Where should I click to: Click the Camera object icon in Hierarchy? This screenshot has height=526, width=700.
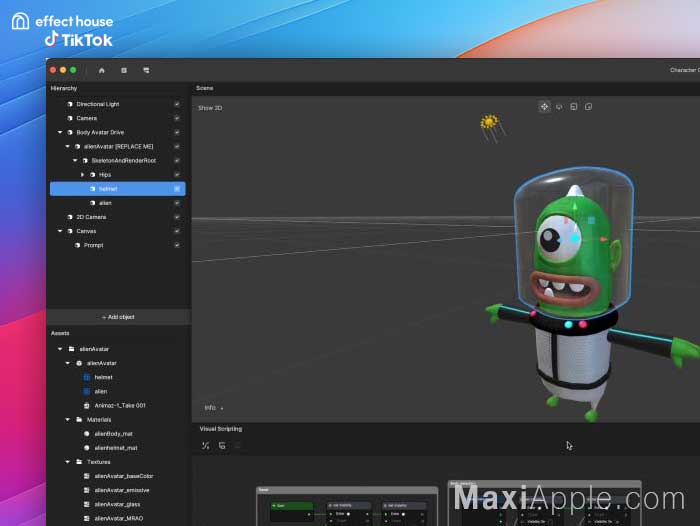pos(70,118)
